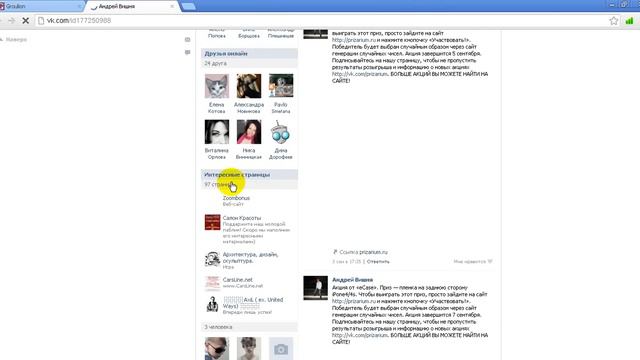The width and height of the screenshot is (640, 360).
Task: Click the 24 друга count
Action: click(216, 64)
